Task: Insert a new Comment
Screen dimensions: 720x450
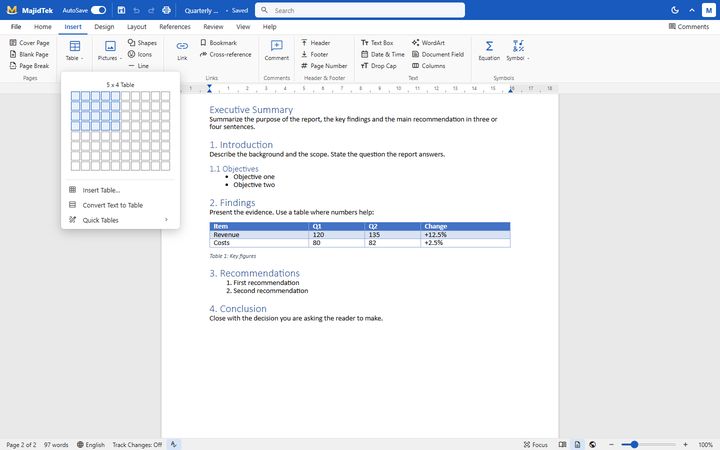Action: click(x=276, y=51)
